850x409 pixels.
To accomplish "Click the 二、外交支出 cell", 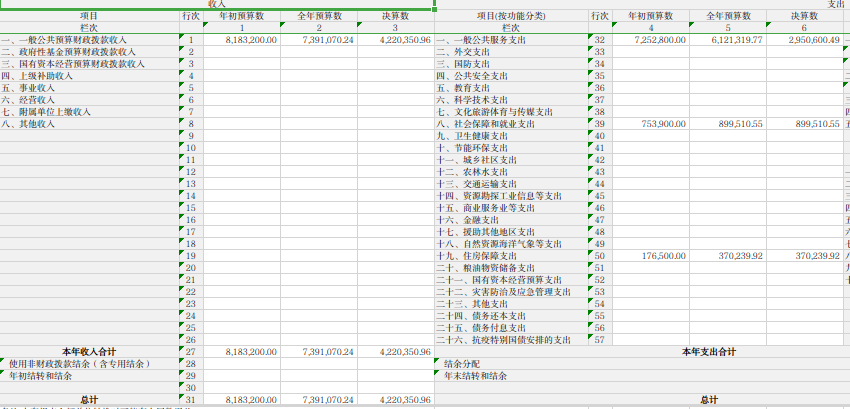I will [511, 52].
